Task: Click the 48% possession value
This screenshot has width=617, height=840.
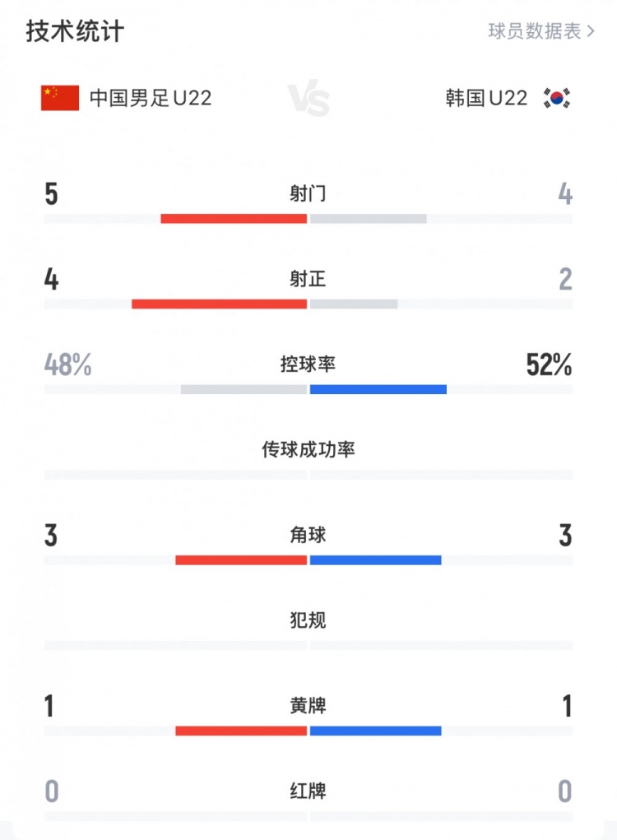Action: (x=68, y=365)
